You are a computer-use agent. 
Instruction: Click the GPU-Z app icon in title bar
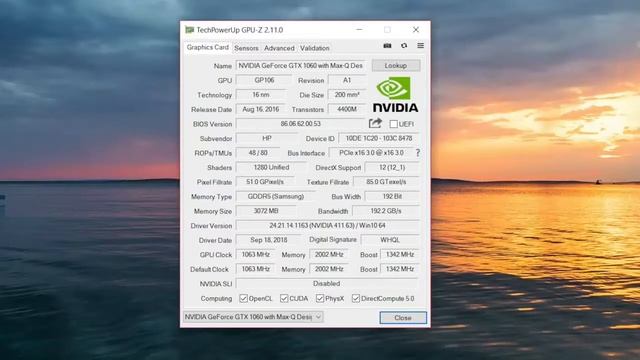point(189,30)
